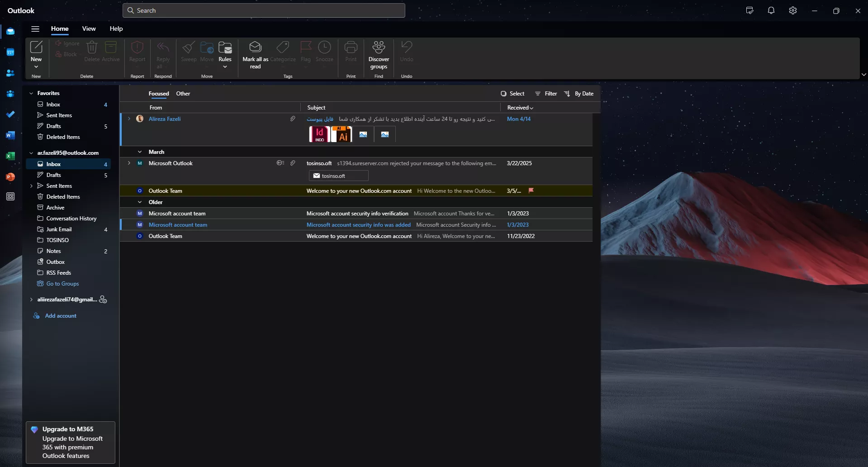868x467 pixels.
Task: Switch to the Home ribbon tab
Action: click(60, 29)
